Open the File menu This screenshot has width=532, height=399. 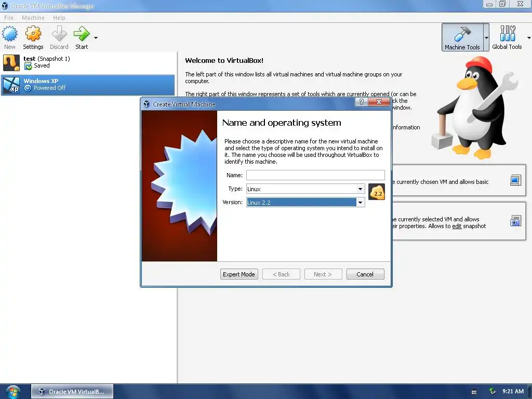[x=9, y=18]
